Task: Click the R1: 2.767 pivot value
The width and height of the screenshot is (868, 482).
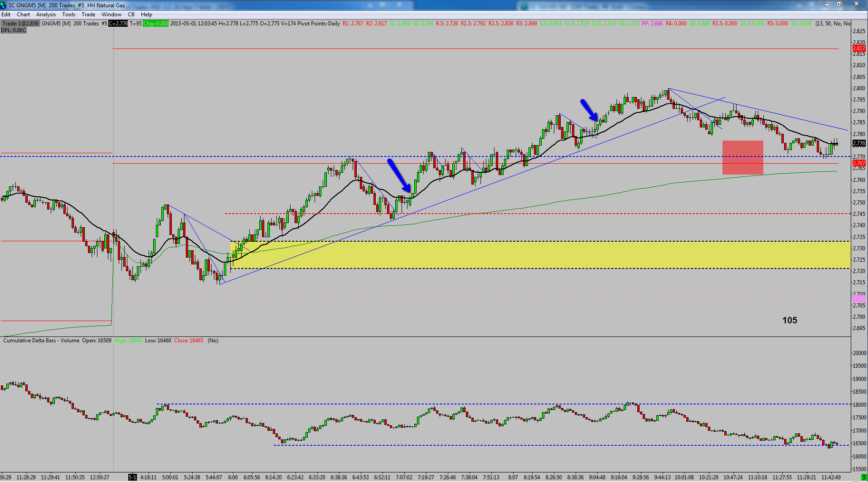Action: pyautogui.click(x=353, y=24)
